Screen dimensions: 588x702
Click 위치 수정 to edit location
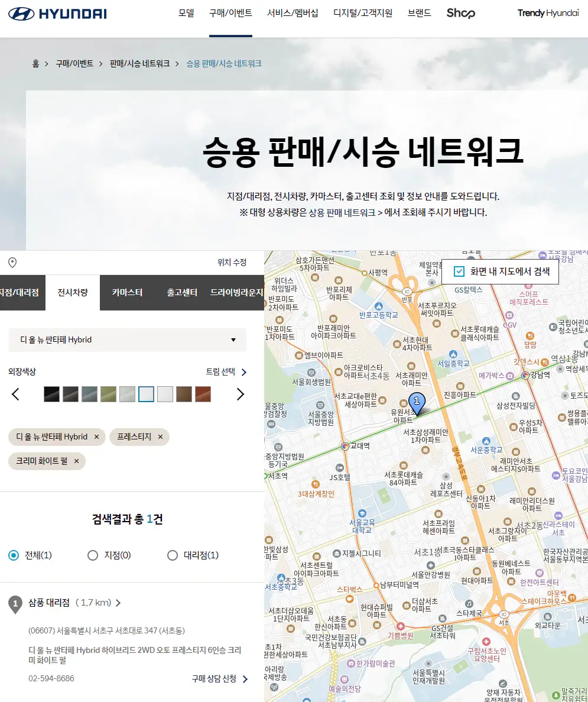click(x=232, y=263)
